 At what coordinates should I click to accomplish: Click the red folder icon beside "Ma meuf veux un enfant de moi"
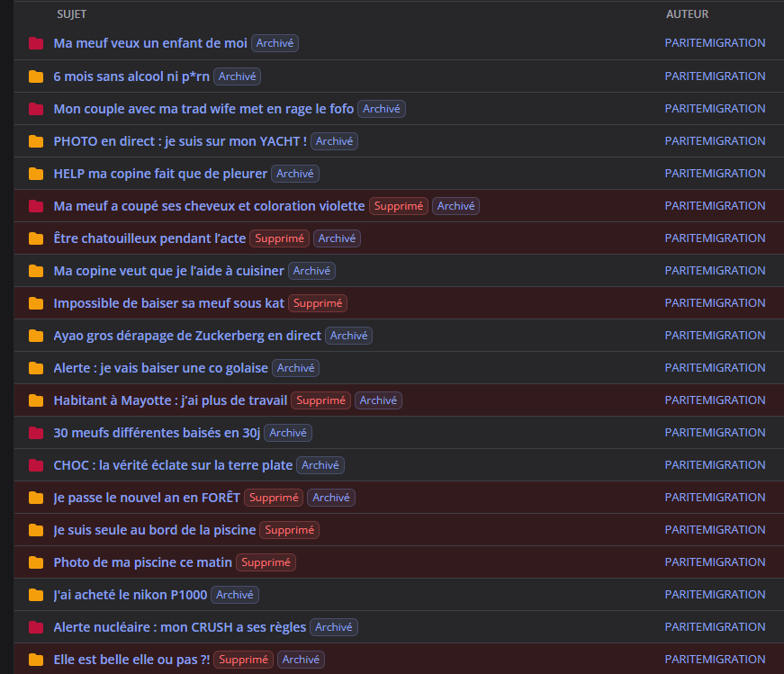[x=36, y=43]
